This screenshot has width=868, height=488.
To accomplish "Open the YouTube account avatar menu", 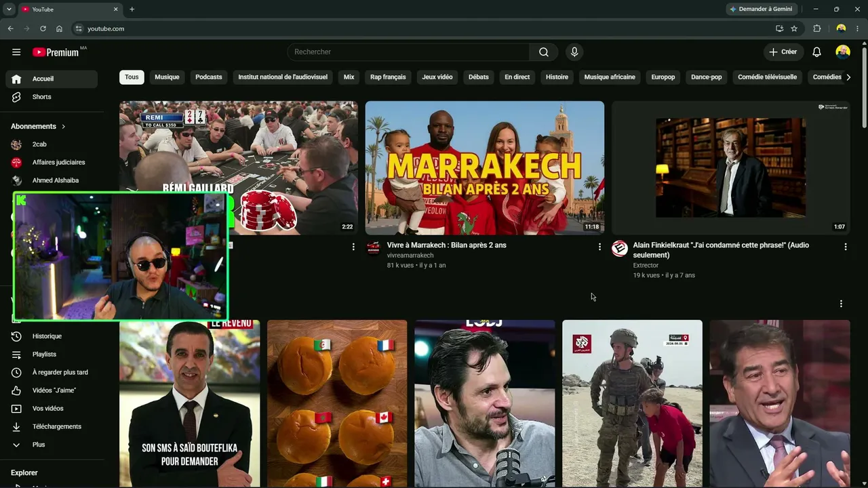I will point(843,52).
